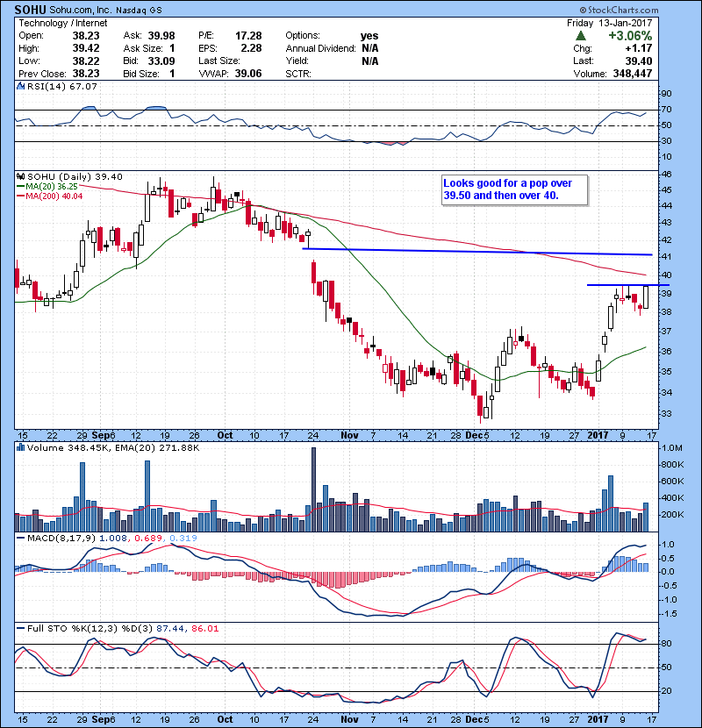
Task: Click the percent change +3.06%
Action: pos(630,36)
